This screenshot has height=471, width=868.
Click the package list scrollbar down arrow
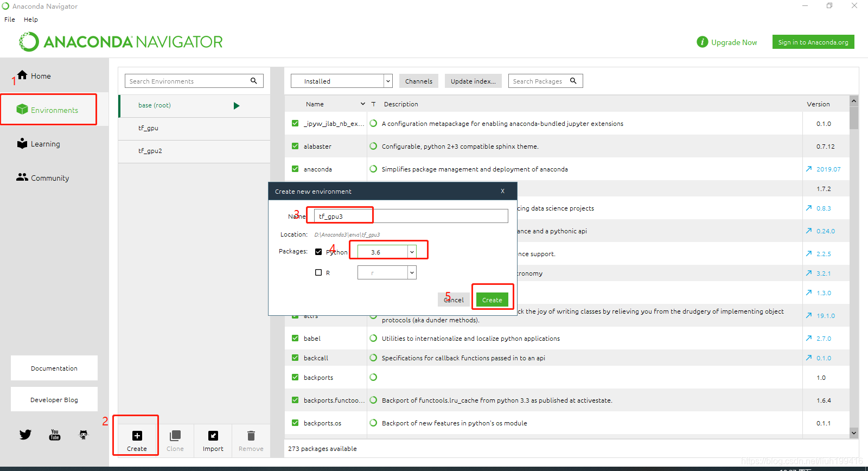[854, 432]
